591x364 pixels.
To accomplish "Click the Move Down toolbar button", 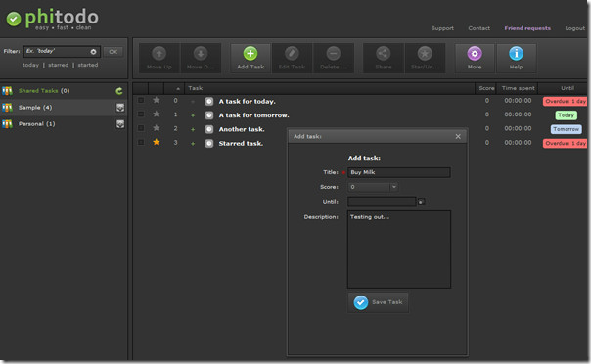I will (201, 58).
